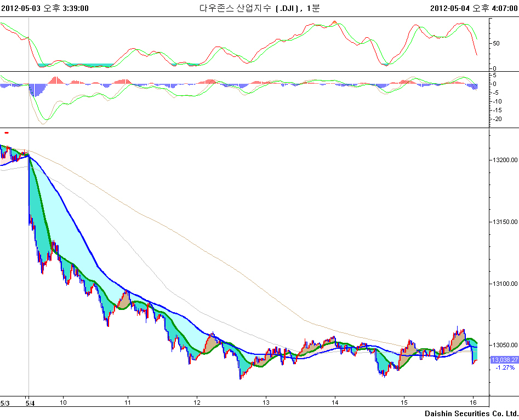This screenshot has width=519, height=420.
Task: Click the blue current price tag 13,038.27
Action: [504, 360]
